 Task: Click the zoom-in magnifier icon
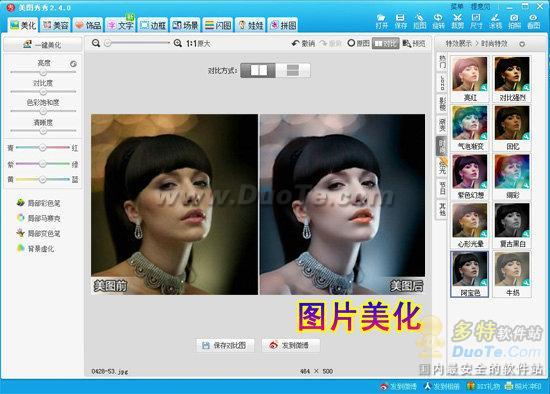178,43
